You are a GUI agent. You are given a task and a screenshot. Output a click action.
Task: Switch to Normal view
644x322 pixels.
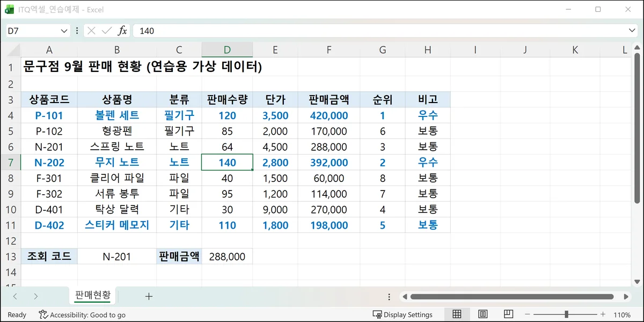[457, 314]
